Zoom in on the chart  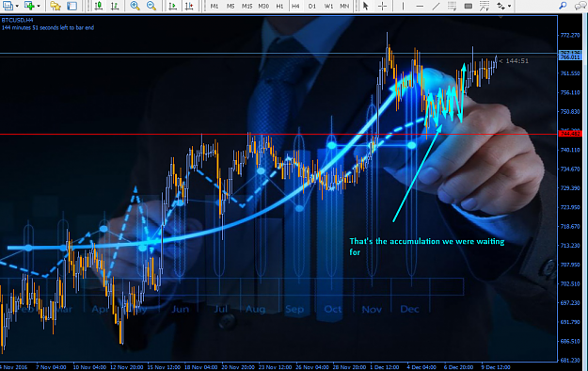[135, 6]
